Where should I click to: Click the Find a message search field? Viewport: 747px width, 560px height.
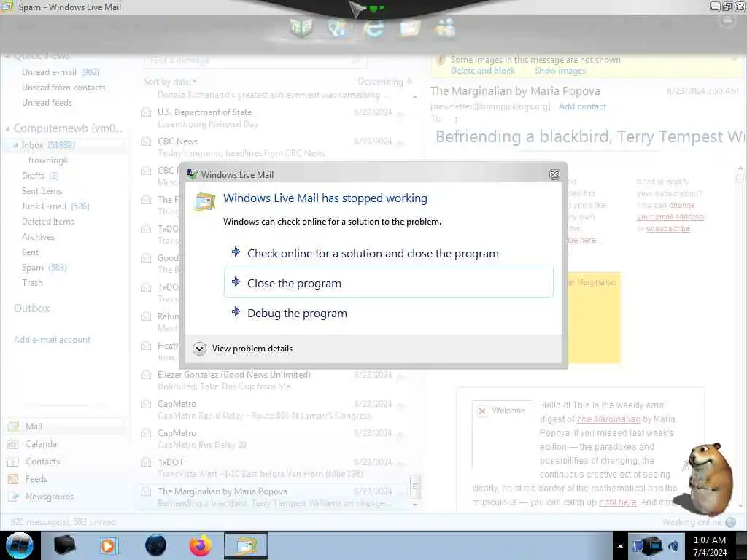[x=255, y=61]
